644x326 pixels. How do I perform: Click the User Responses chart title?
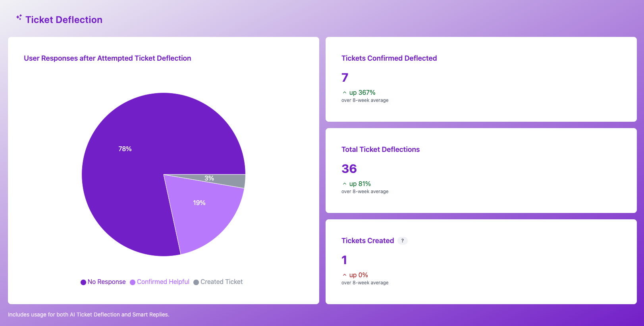click(x=107, y=58)
